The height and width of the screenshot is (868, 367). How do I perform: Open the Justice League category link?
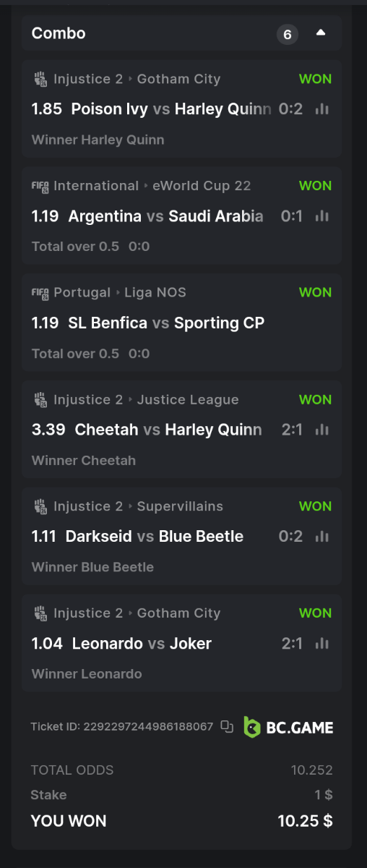click(188, 399)
